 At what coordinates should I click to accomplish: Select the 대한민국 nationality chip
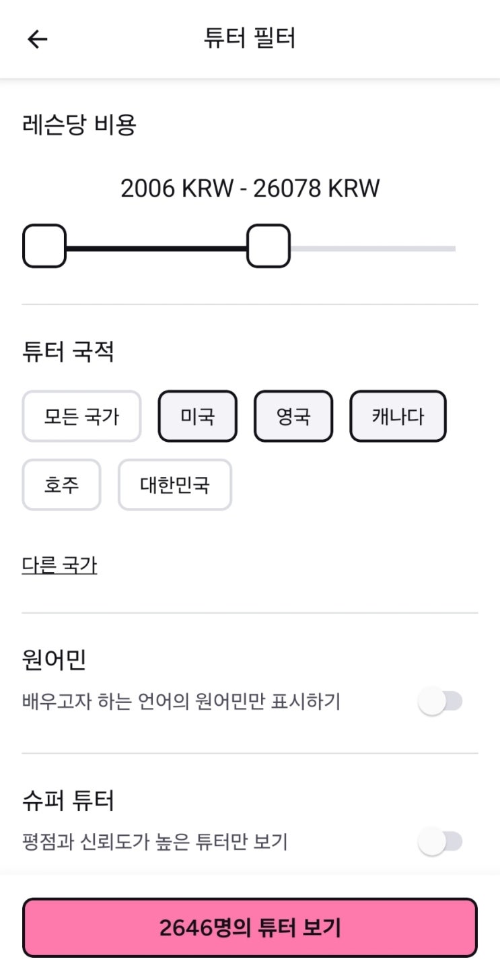click(175, 485)
